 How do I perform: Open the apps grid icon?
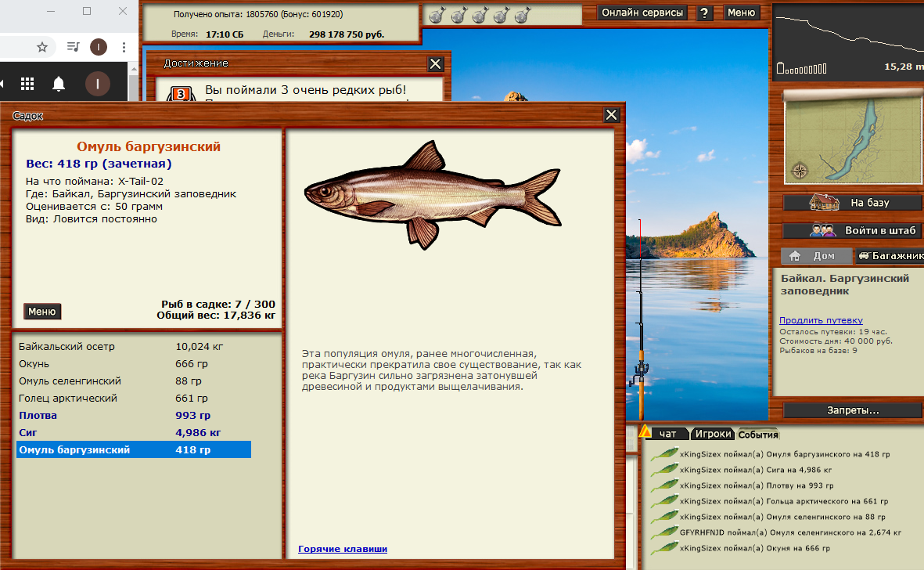[x=27, y=85]
